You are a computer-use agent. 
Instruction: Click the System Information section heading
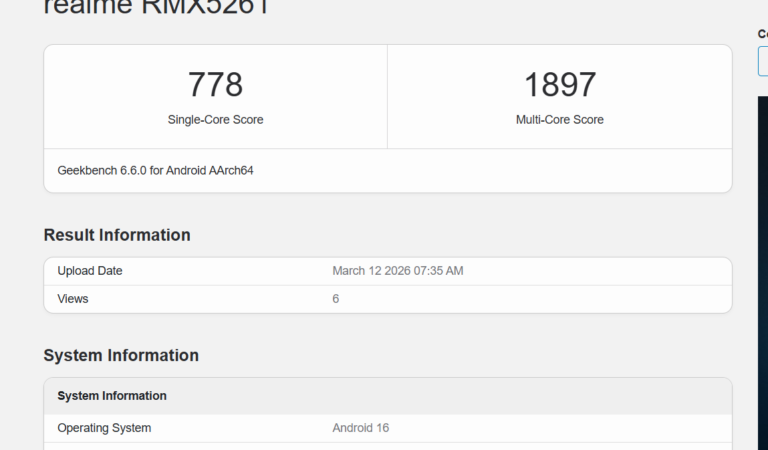[x=121, y=355]
